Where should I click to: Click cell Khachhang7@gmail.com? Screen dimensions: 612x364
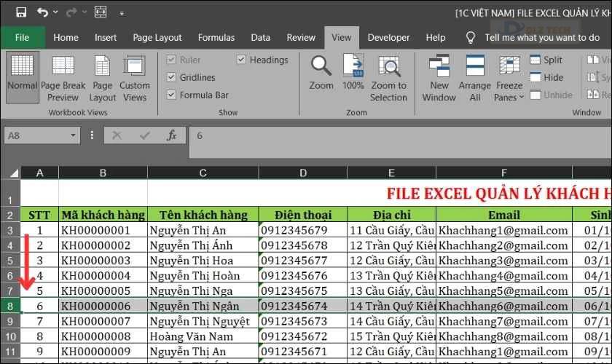(504, 321)
